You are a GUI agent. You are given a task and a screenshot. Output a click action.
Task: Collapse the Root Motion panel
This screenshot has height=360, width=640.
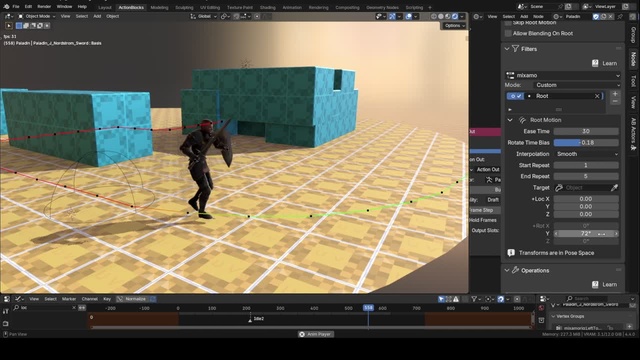[x=510, y=120]
